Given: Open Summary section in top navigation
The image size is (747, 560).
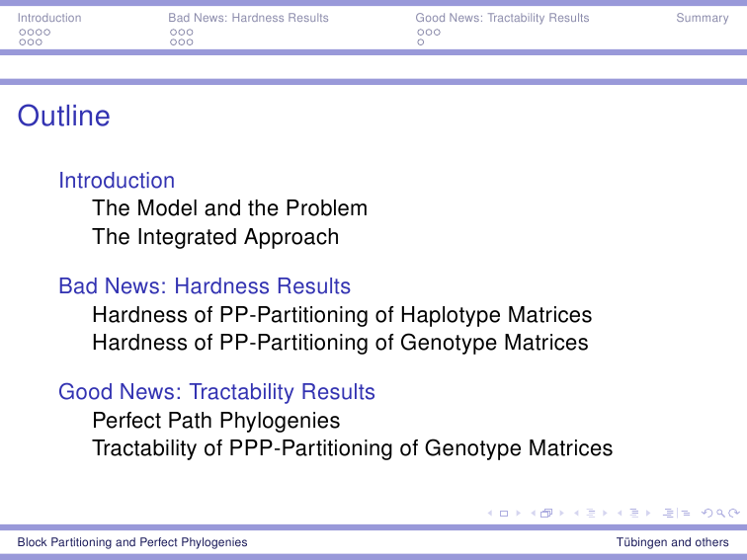Looking at the screenshot, I should tap(703, 18).
